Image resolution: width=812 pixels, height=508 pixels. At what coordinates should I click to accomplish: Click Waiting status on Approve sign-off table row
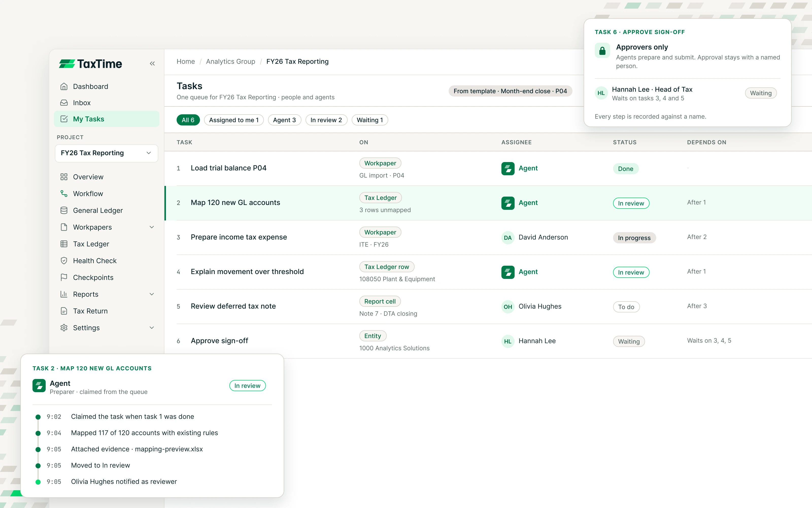click(x=629, y=342)
